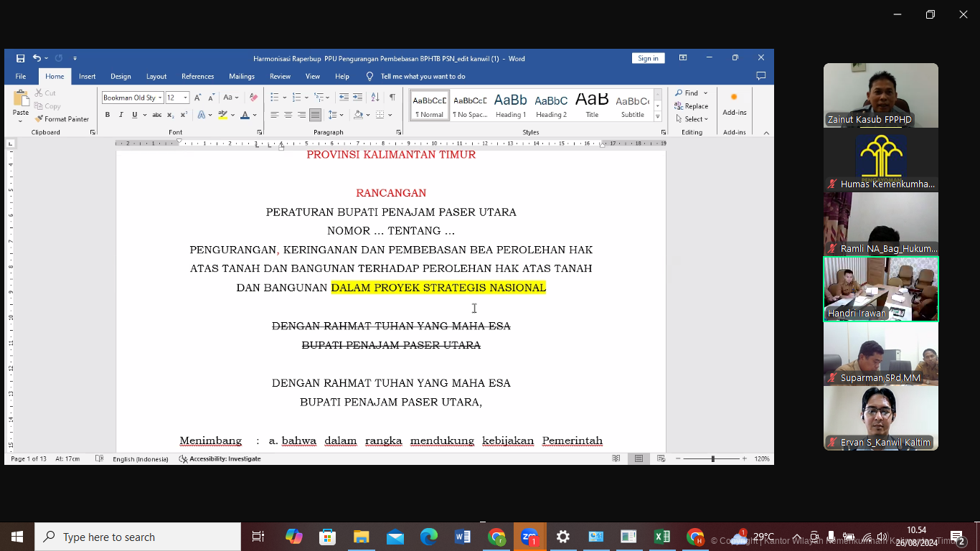Click the Grow Font size icon
Viewport: 980px width, 551px height.
point(198,98)
